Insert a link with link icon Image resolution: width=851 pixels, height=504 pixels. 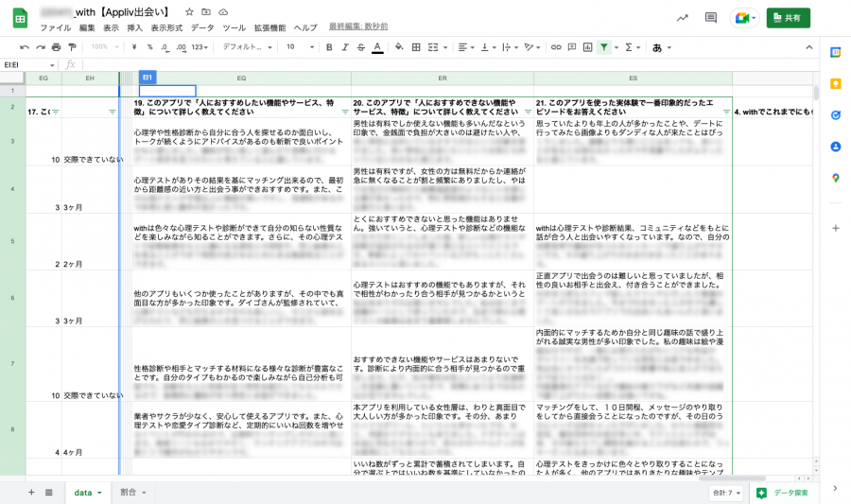pyautogui.click(x=556, y=47)
